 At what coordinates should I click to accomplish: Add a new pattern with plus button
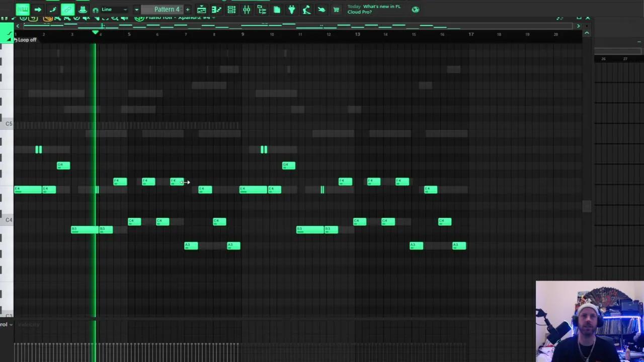pyautogui.click(x=188, y=9)
